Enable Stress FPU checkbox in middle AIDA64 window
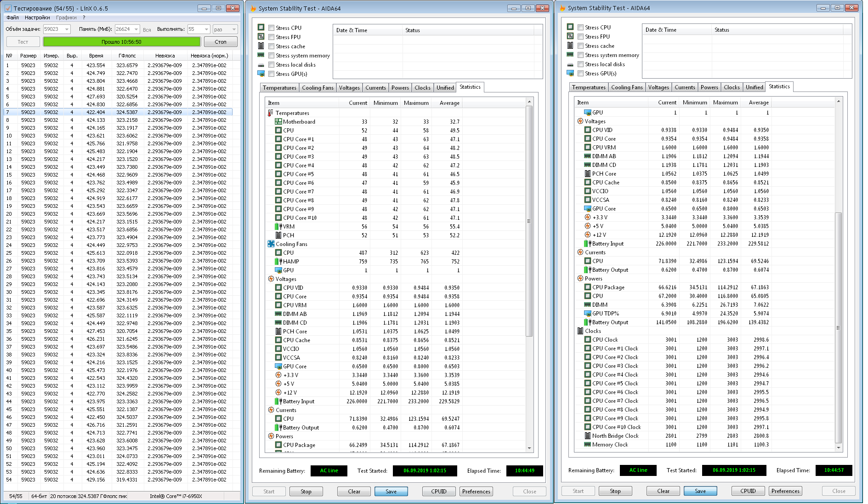Viewport: 868px width, 504px height. coord(272,37)
